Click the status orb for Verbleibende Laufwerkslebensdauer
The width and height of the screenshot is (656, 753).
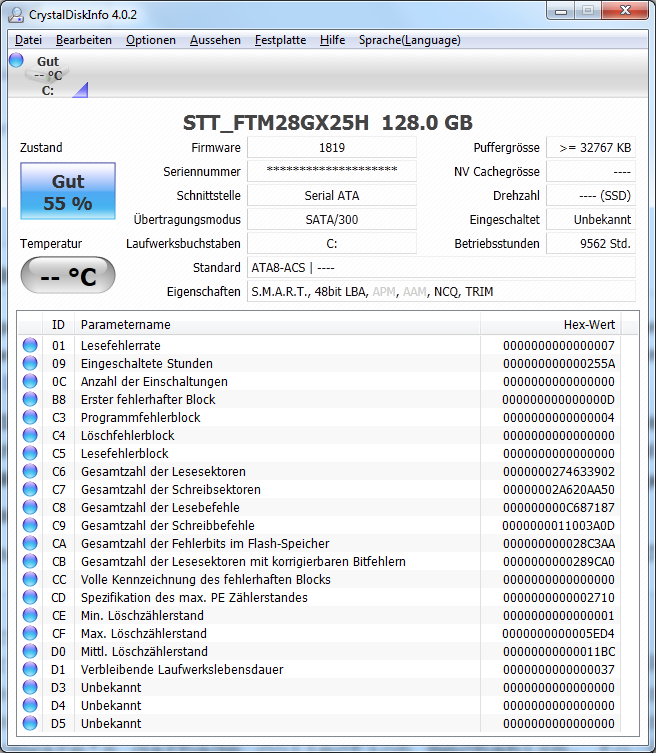(30, 669)
